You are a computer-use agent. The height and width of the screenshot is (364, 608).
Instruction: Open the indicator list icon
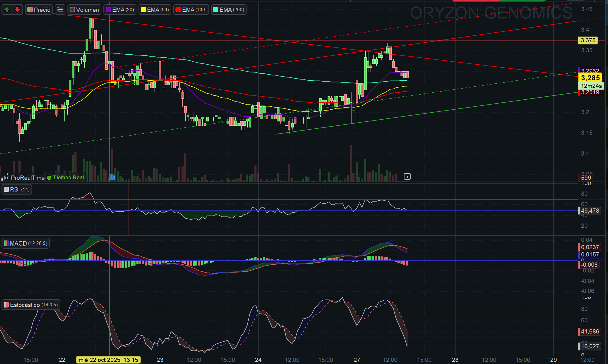60,10
